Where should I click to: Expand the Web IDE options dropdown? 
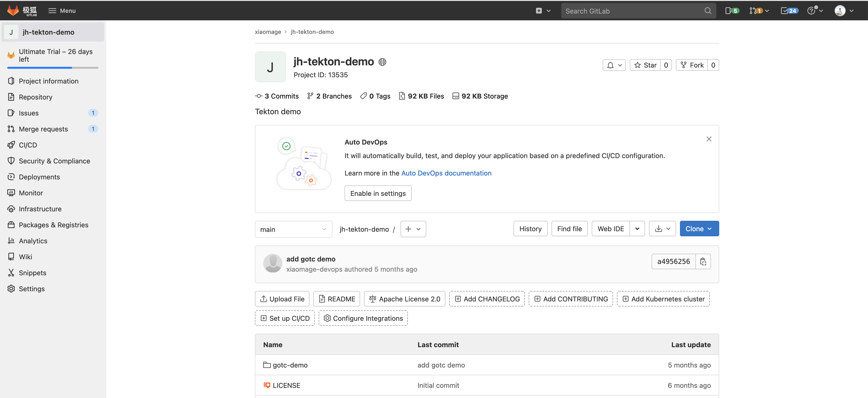coord(637,229)
